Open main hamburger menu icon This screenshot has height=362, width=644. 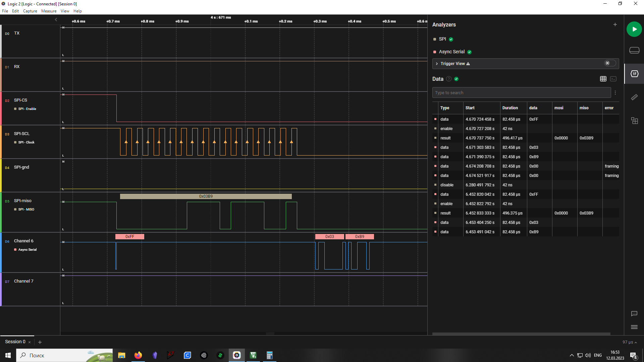634,327
